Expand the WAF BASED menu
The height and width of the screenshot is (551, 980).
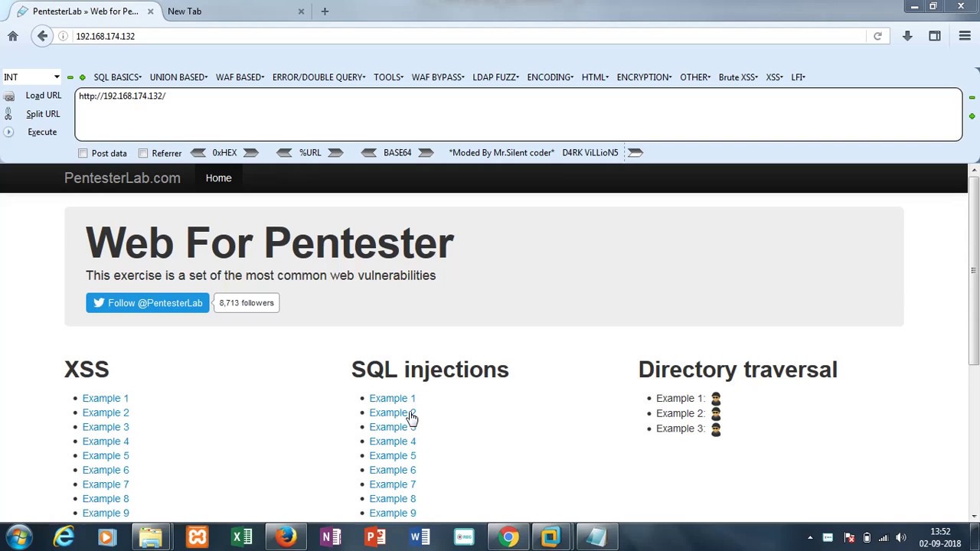pos(240,77)
